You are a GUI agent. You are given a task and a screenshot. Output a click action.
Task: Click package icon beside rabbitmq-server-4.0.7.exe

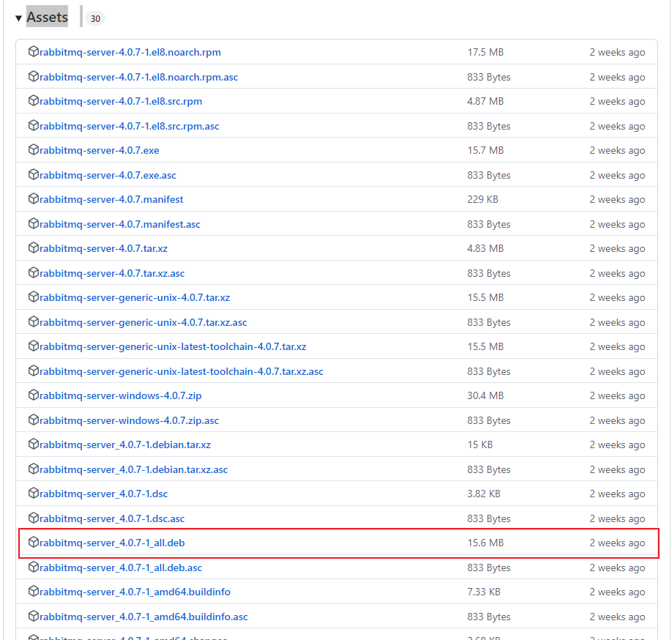coord(34,149)
